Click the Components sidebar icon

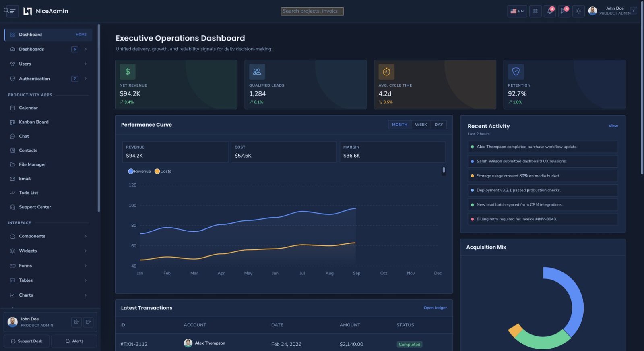(12, 236)
